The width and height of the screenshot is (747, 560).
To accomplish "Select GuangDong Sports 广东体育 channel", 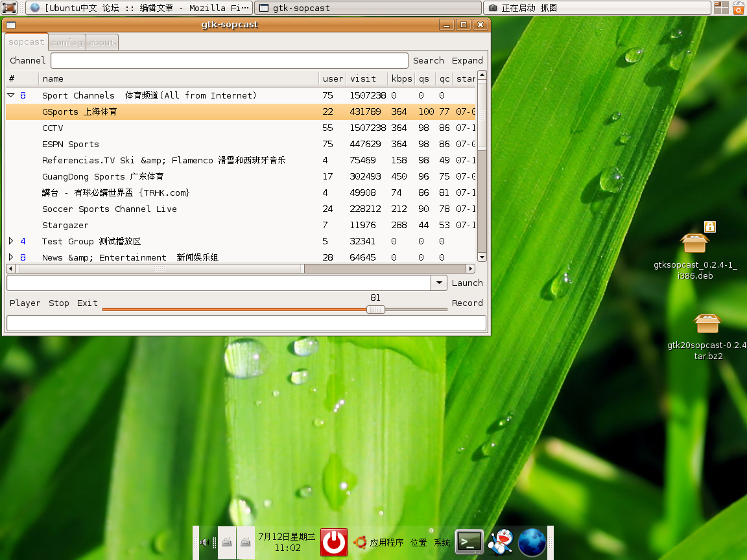I will [241, 176].
